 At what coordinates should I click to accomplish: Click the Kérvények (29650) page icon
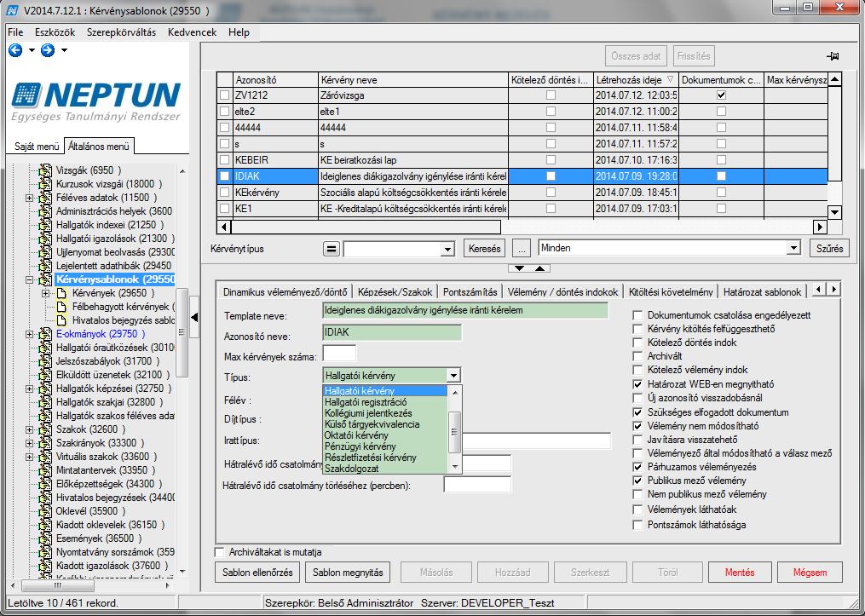tap(62, 293)
